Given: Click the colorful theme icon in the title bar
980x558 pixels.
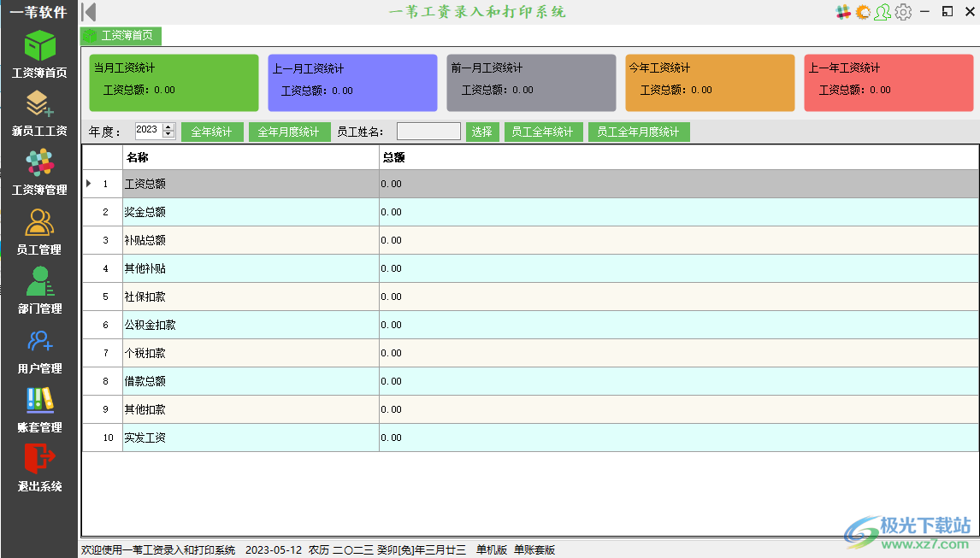Looking at the screenshot, I should point(841,12).
